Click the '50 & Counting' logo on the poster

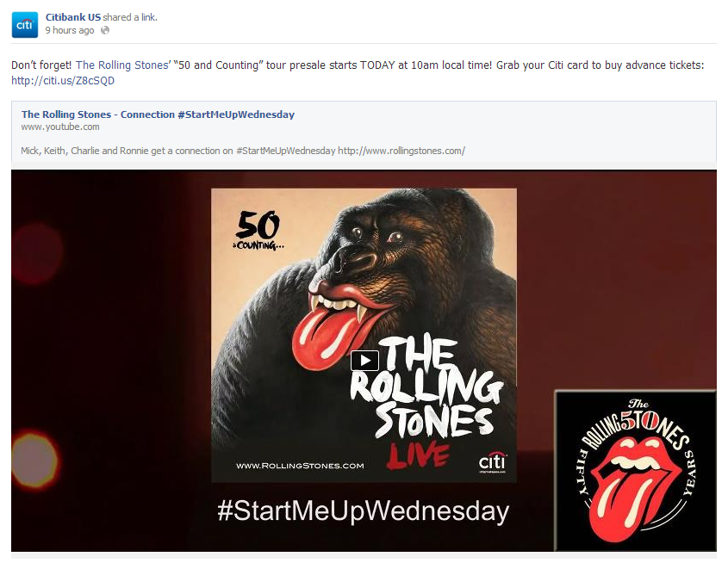pos(258,230)
